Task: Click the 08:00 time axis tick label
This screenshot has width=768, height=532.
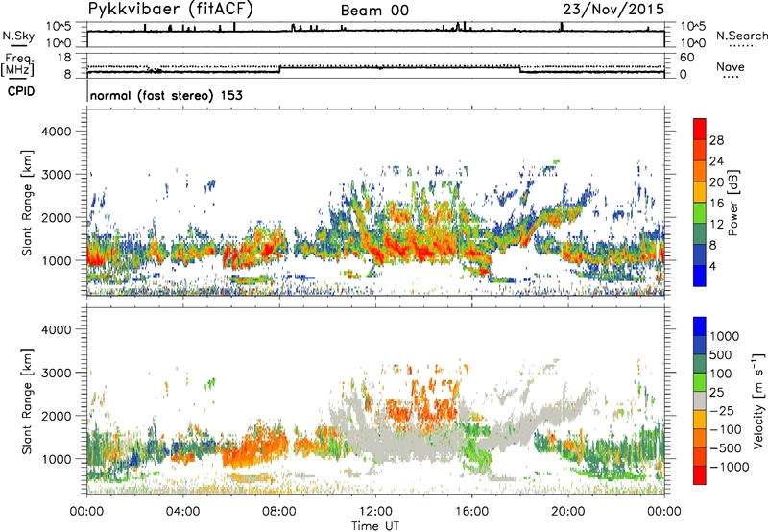Action: (x=279, y=512)
